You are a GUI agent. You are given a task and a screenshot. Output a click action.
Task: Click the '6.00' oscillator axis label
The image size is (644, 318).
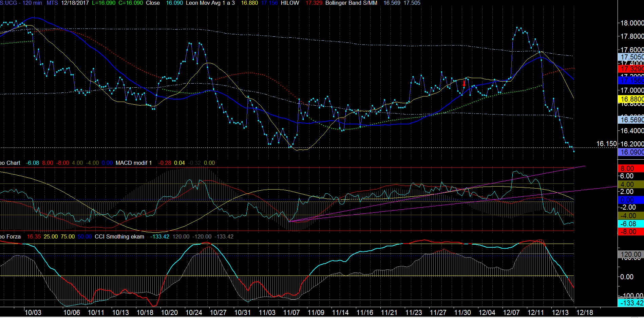coord(627,176)
